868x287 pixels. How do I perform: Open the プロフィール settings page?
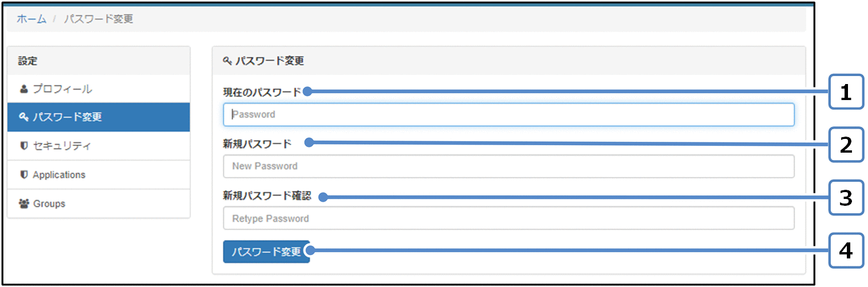pyautogui.click(x=99, y=89)
